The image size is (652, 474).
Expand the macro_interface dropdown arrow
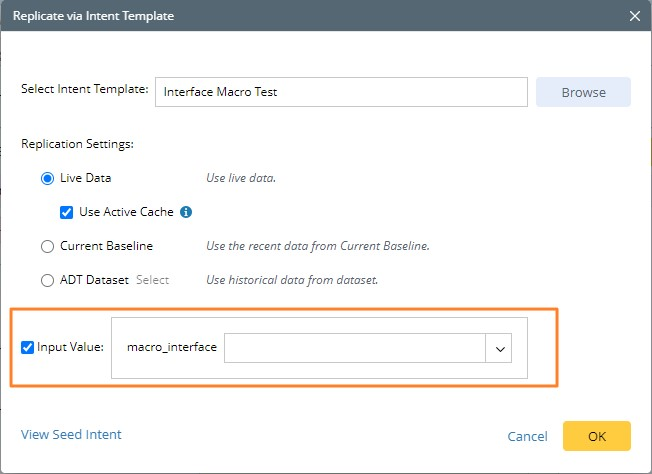pyautogui.click(x=500, y=348)
